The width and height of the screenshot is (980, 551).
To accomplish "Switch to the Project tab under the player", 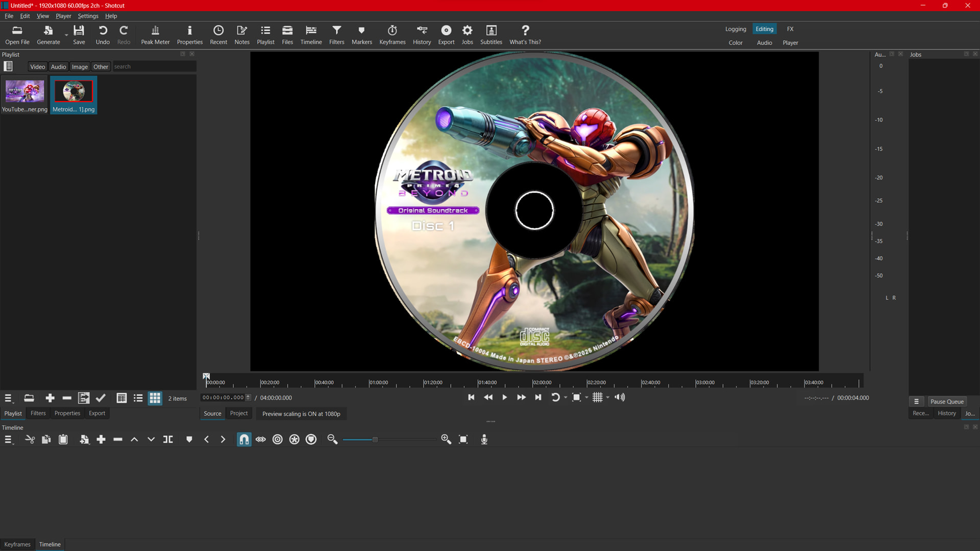I will click(239, 413).
